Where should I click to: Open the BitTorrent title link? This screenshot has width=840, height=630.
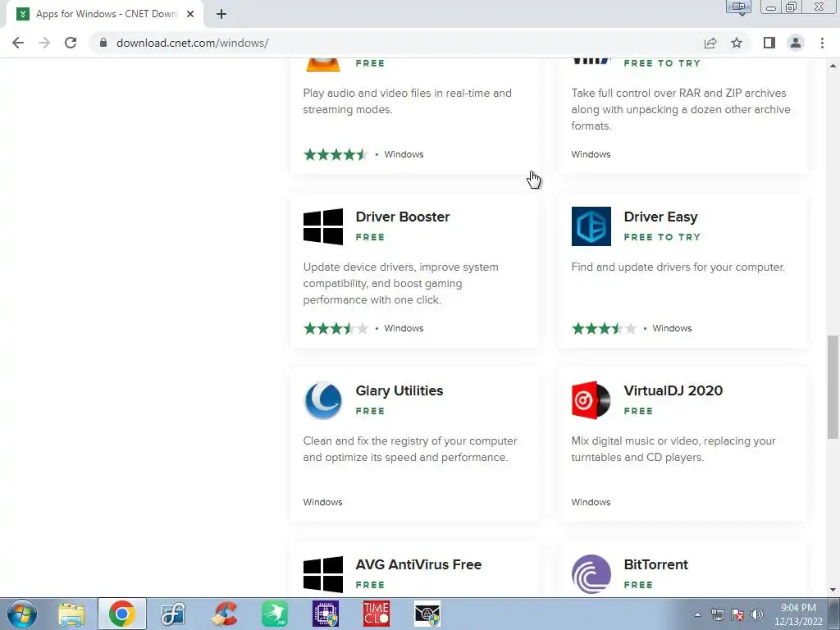(x=655, y=564)
